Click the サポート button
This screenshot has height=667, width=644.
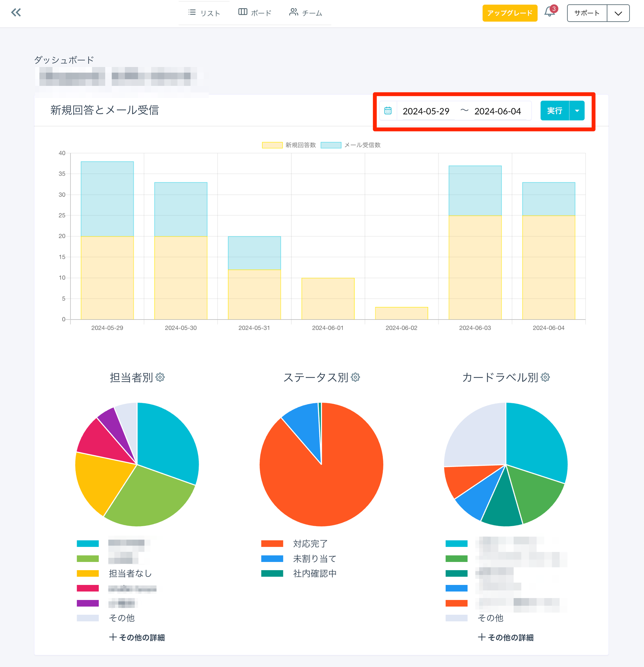pyautogui.click(x=586, y=13)
